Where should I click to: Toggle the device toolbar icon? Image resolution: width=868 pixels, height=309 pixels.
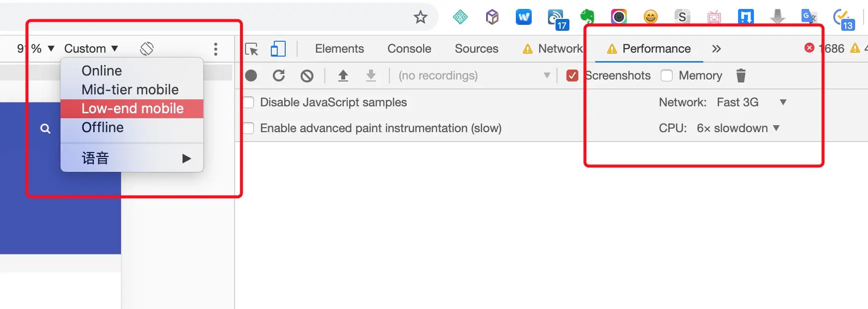[278, 49]
